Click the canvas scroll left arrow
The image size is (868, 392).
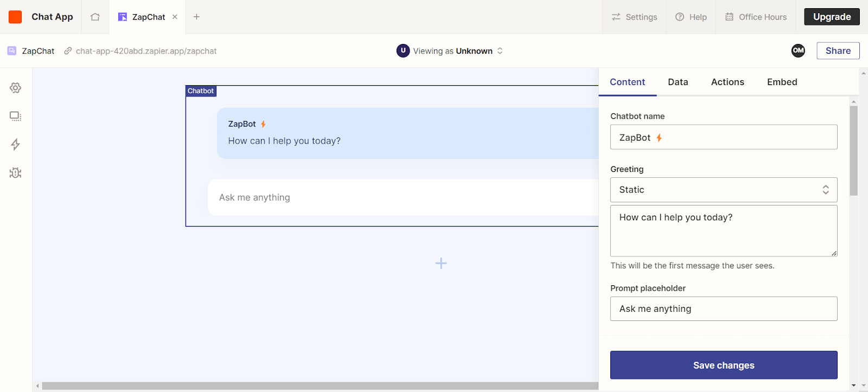[x=37, y=386]
